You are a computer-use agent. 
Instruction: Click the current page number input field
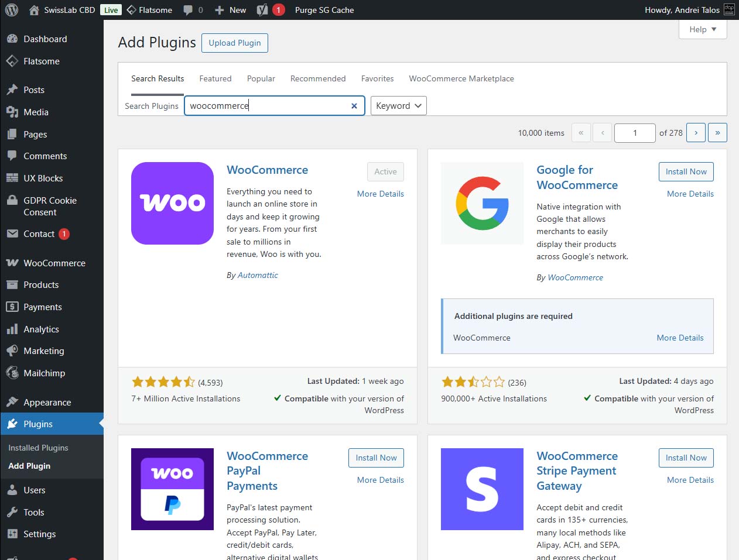click(635, 133)
